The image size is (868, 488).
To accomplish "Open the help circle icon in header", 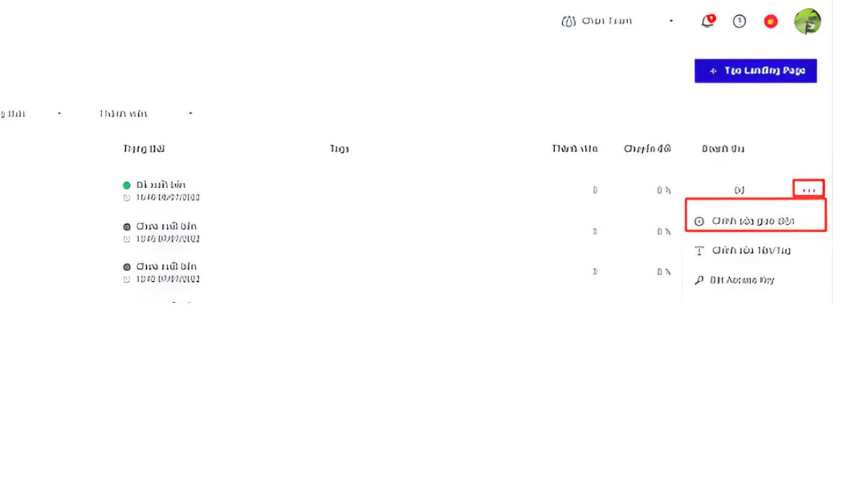I will point(739,21).
